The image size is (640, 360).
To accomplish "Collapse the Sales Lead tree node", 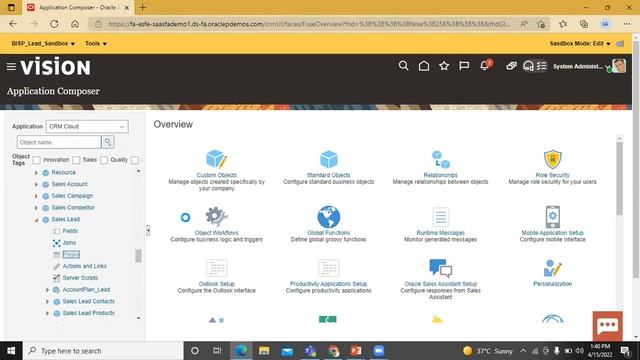I will coord(36,220).
